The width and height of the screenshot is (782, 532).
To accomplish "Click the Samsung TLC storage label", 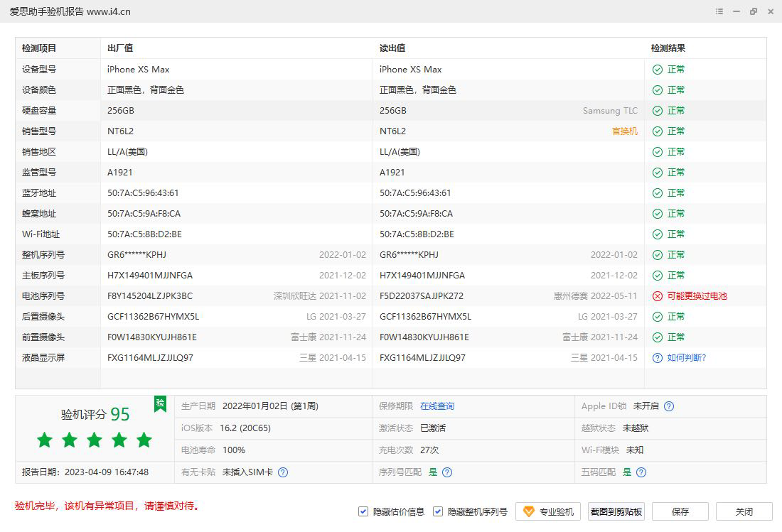I will 611,111.
